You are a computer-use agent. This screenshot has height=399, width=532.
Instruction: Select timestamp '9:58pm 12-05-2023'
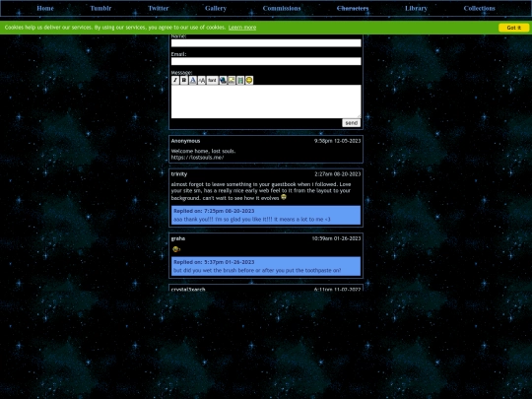pyautogui.click(x=337, y=141)
